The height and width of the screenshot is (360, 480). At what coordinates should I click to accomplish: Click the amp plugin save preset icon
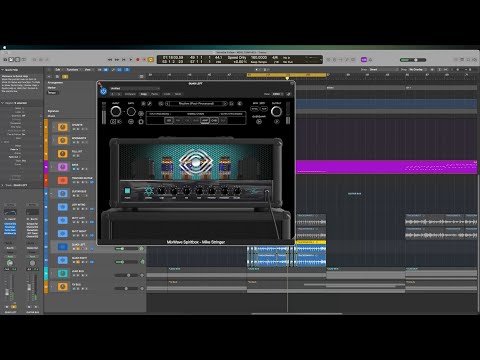click(x=232, y=104)
